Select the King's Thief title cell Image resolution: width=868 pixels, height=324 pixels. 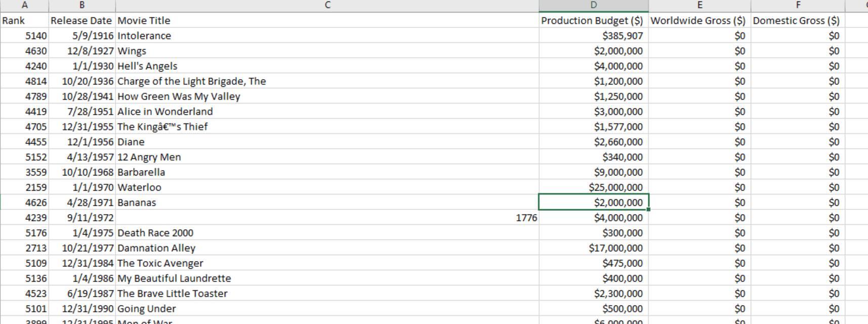click(x=327, y=126)
